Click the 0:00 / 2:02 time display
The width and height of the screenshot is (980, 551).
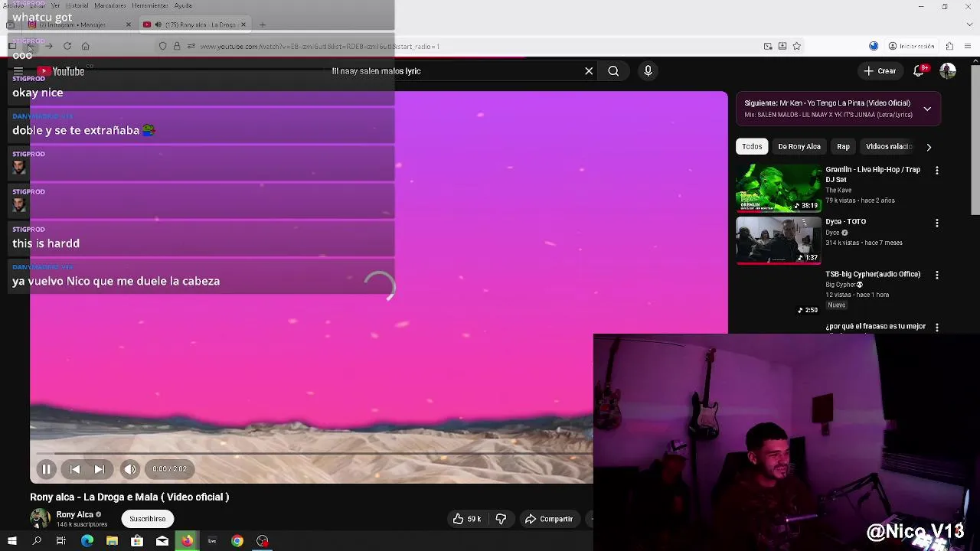click(169, 469)
